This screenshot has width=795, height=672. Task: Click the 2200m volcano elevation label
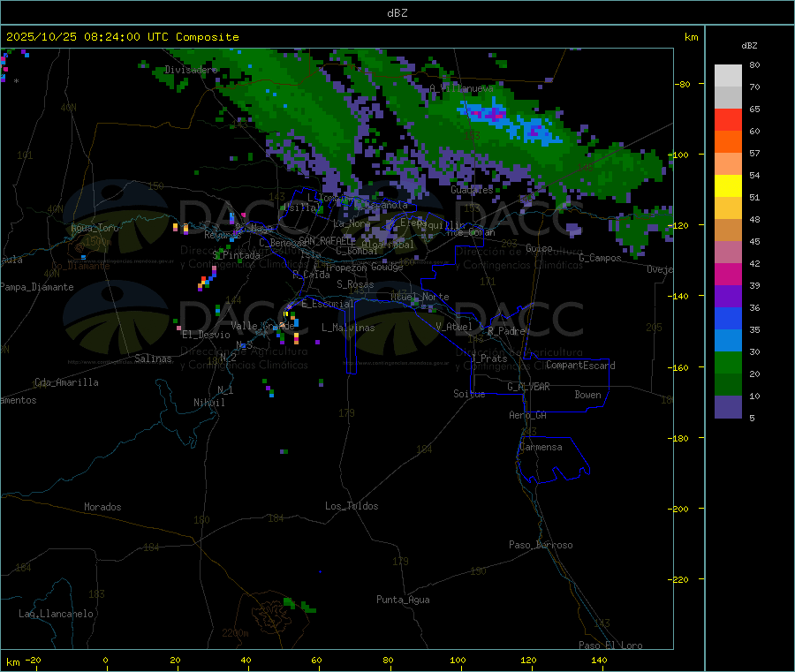pyautogui.click(x=235, y=633)
